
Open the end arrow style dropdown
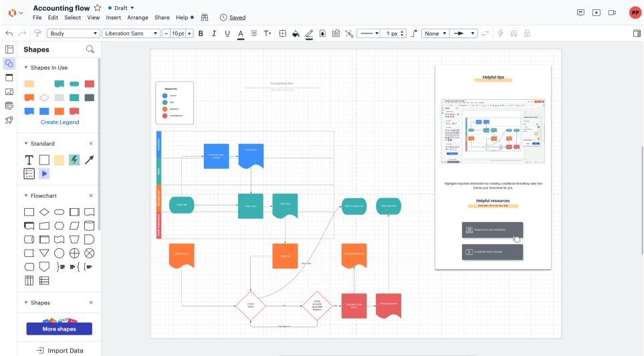pyautogui.click(x=463, y=33)
